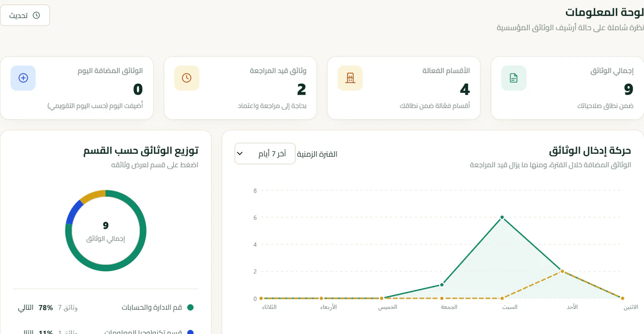644x334 pixels.
Task: Click التالي next to 78% in legend
Action: click(26, 307)
